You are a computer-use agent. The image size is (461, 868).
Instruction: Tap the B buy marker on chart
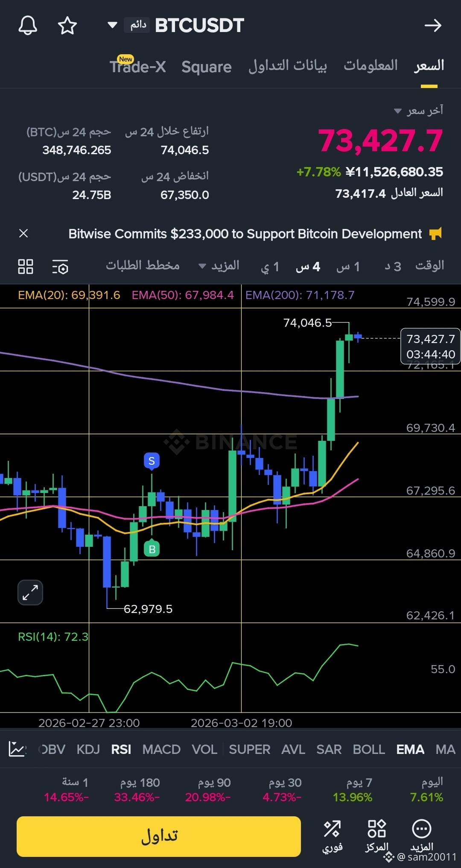click(x=152, y=548)
